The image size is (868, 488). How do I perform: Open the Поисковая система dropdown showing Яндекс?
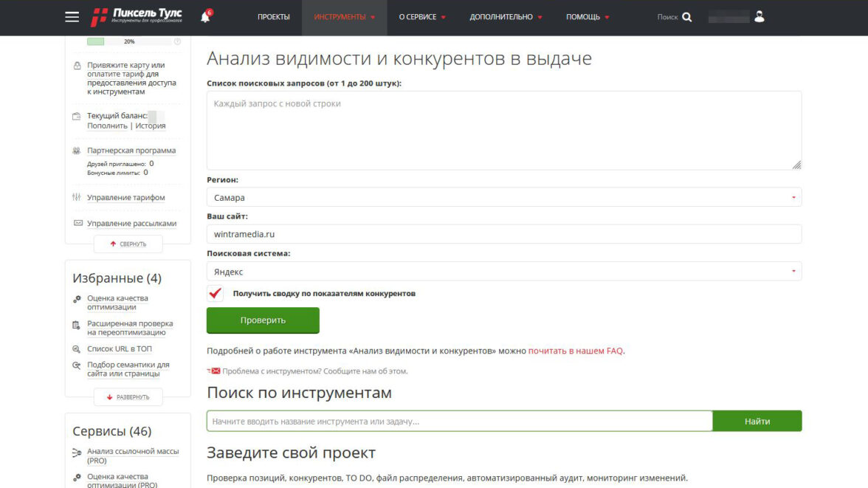tap(503, 272)
